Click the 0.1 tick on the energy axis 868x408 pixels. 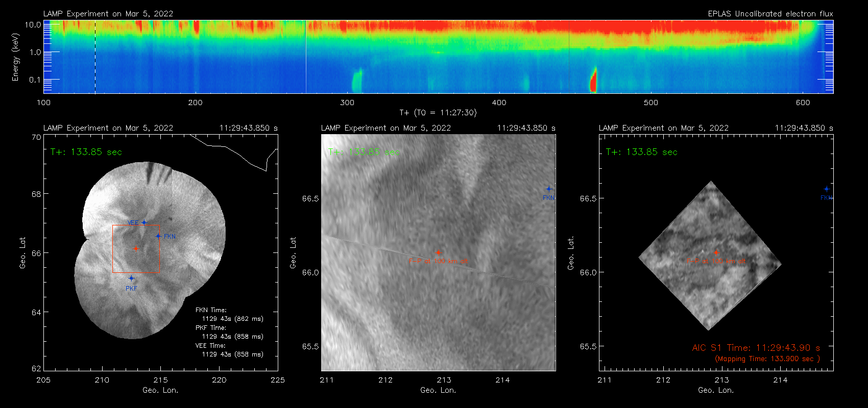[x=35, y=80]
